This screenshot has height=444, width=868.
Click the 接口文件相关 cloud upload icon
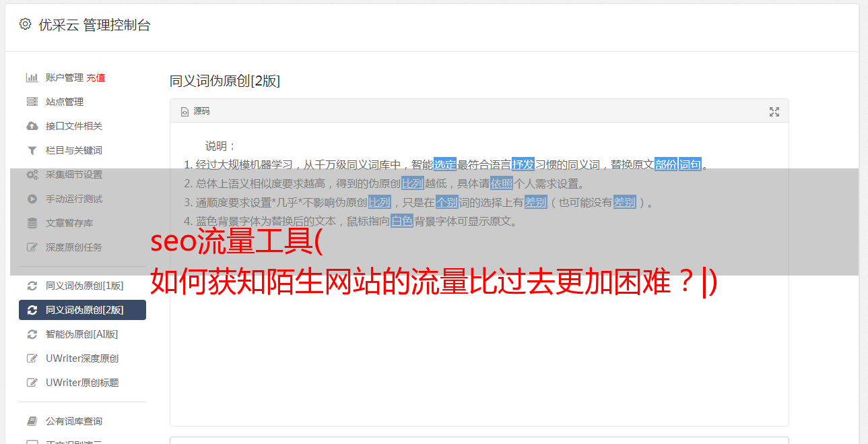click(x=32, y=126)
